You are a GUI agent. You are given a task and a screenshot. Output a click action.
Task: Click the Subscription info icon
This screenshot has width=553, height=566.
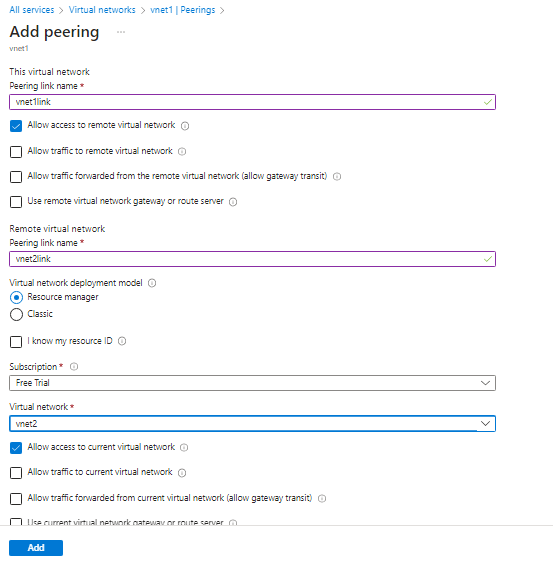[74, 367]
